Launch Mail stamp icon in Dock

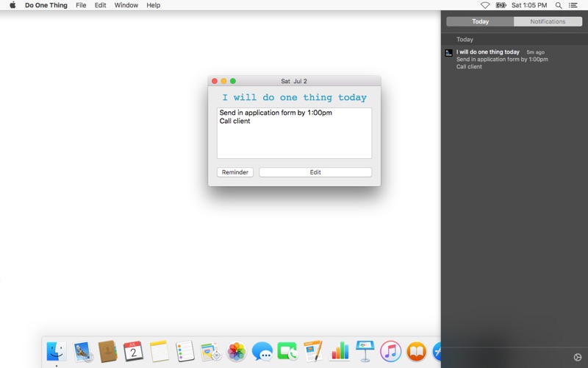[x=83, y=352]
